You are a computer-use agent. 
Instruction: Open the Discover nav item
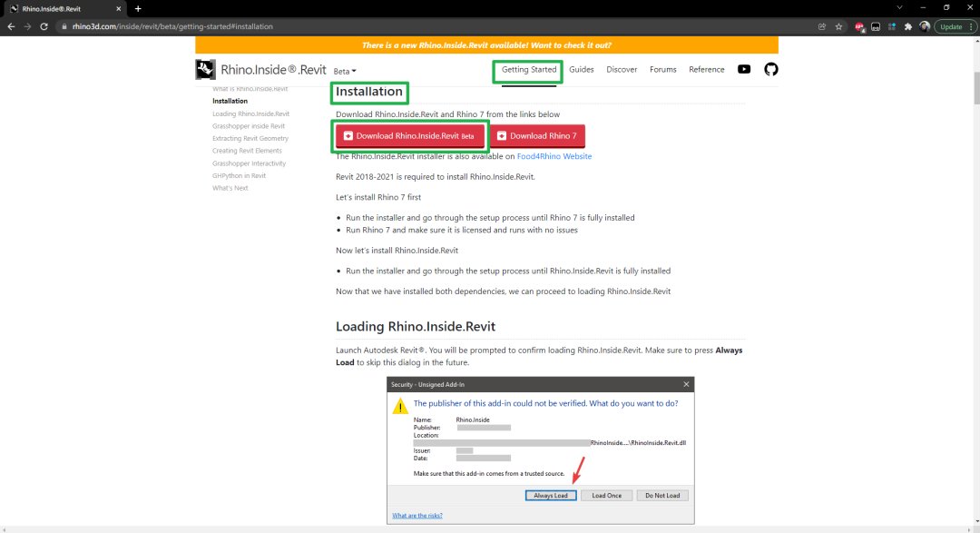(x=622, y=69)
